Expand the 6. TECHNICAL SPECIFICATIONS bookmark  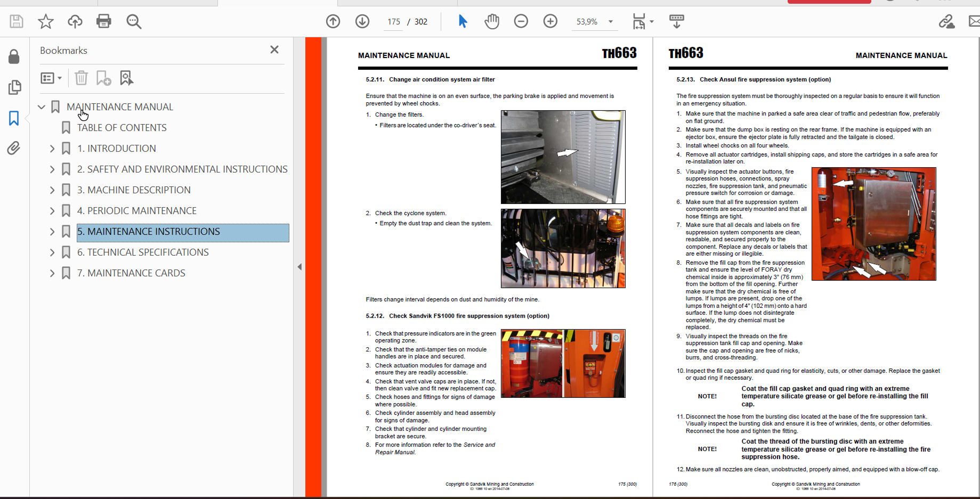tap(52, 252)
